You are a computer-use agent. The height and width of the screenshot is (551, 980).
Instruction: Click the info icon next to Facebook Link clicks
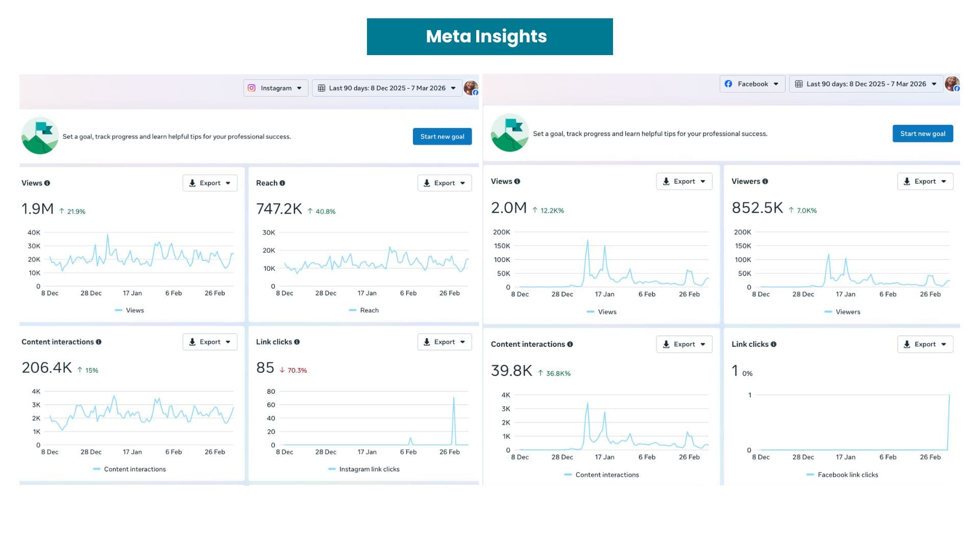(774, 344)
